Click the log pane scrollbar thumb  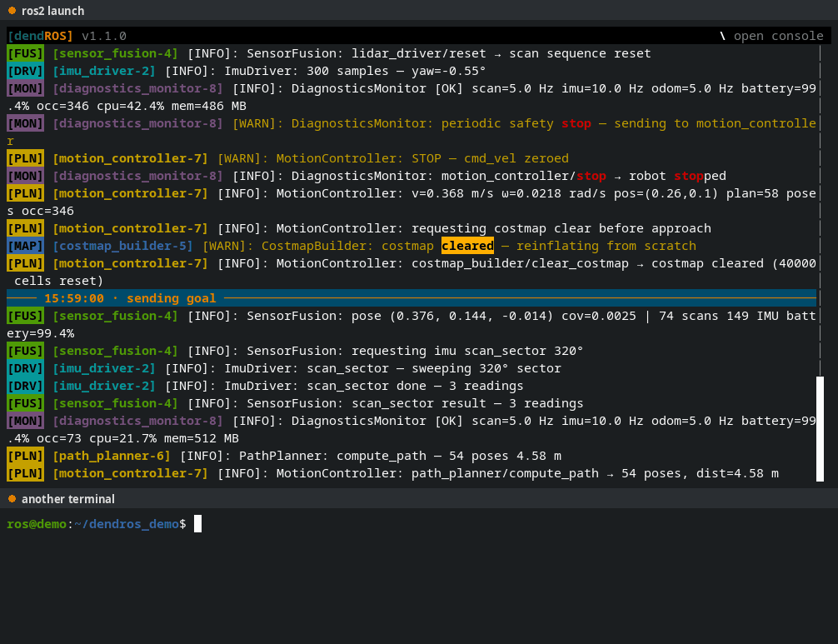tap(820, 429)
